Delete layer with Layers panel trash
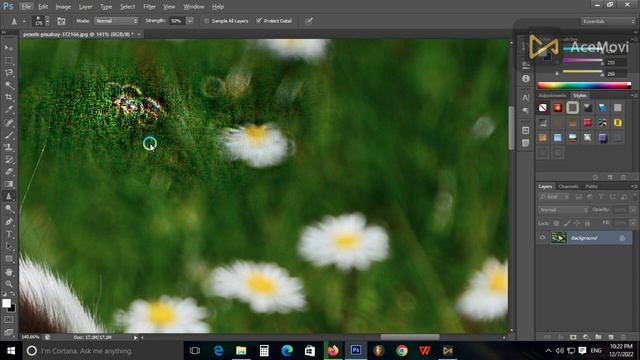This screenshot has height=360, width=640. (x=623, y=337)
